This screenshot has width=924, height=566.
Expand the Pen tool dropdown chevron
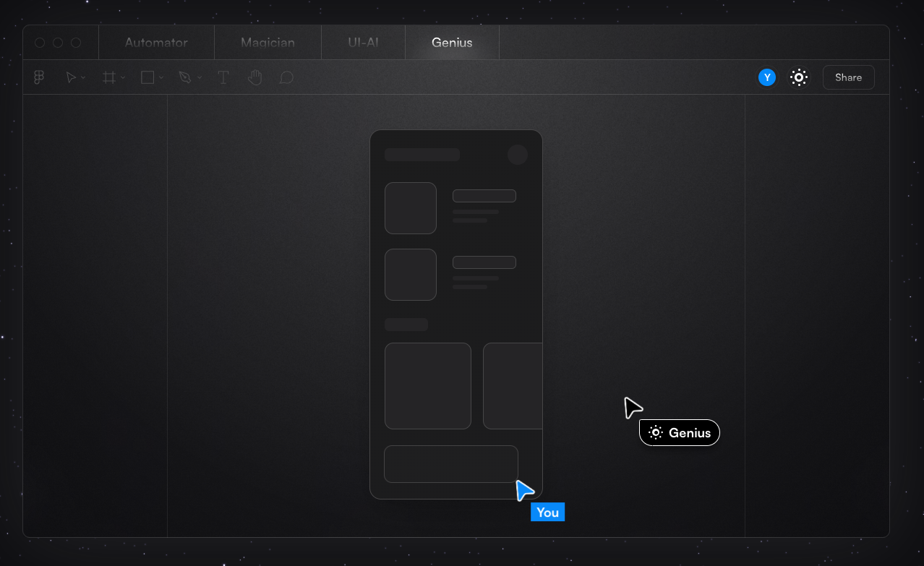(x=200, y=78)
